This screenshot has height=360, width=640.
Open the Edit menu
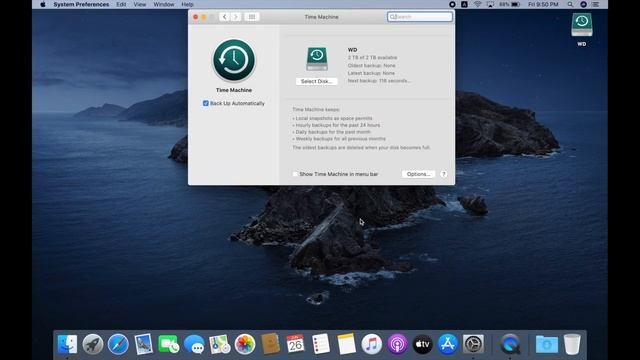121,4
